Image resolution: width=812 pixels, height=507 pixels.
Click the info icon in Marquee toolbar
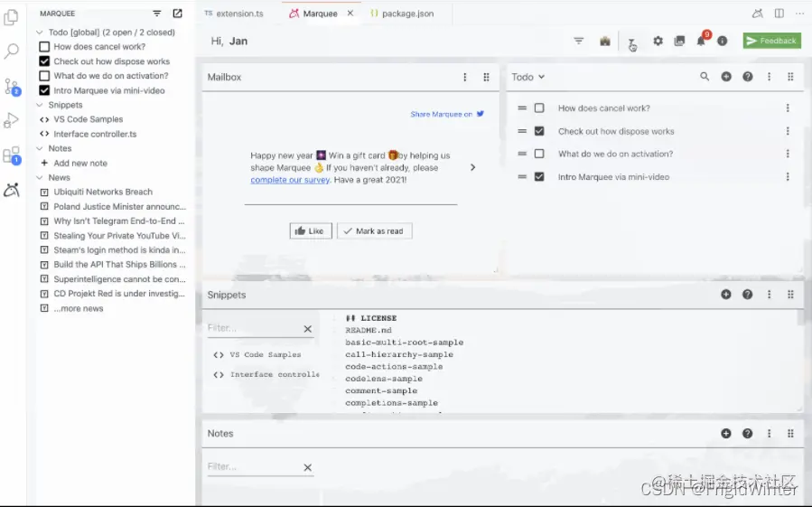(722, 41)
